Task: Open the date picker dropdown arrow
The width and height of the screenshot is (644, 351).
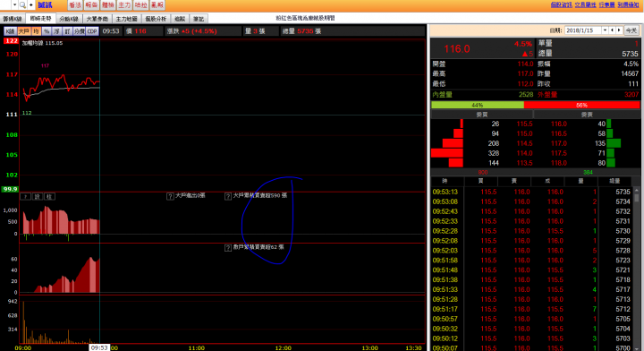Action: [605, 30]
